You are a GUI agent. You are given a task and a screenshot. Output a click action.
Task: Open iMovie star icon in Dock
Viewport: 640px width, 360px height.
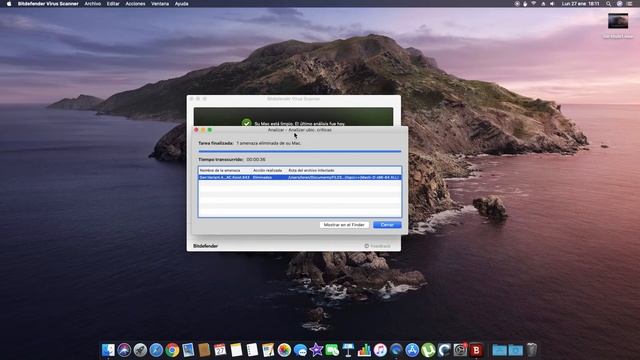316,350
